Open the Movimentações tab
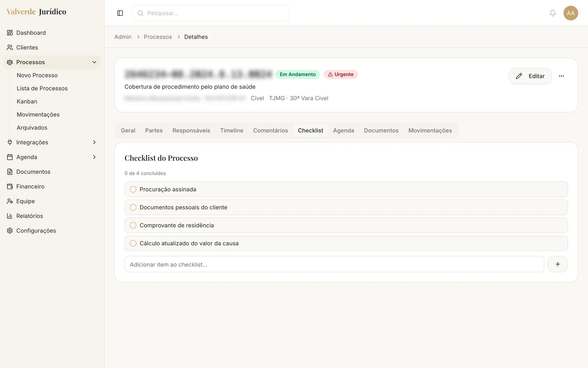588x368 pixels. [430, 131]
